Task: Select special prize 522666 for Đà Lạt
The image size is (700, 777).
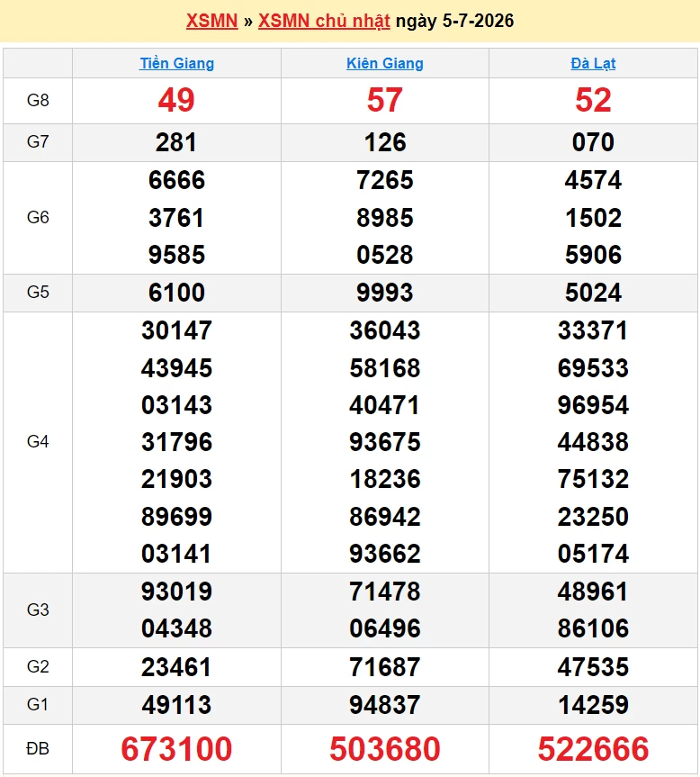Action: pyautogui.click(x=593, y=749)
